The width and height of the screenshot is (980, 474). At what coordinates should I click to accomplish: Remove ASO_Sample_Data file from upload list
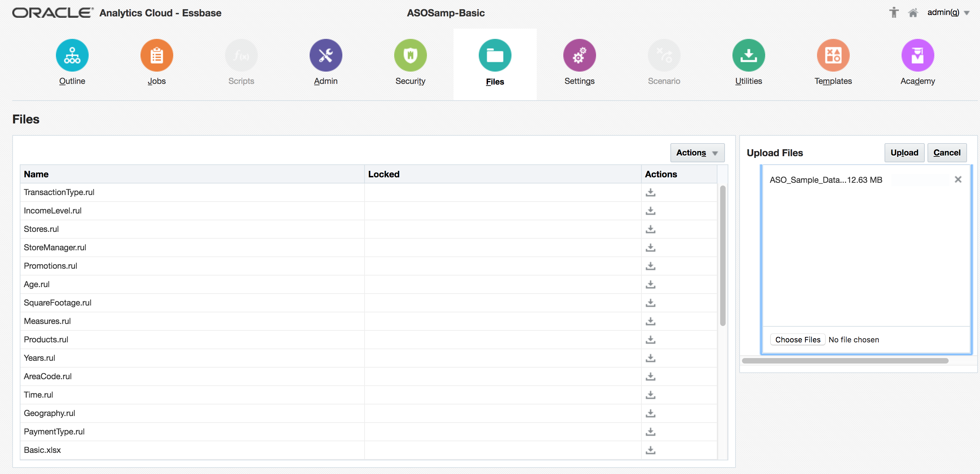(957, 180)
